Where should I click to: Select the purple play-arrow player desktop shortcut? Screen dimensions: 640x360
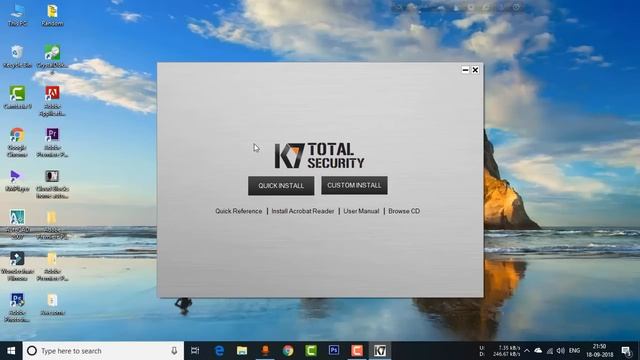click(x=18, y=180)
